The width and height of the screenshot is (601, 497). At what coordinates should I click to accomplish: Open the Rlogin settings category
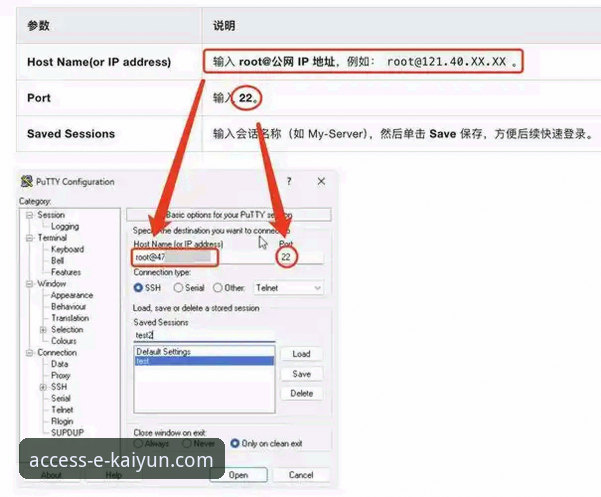coord(62,421)
